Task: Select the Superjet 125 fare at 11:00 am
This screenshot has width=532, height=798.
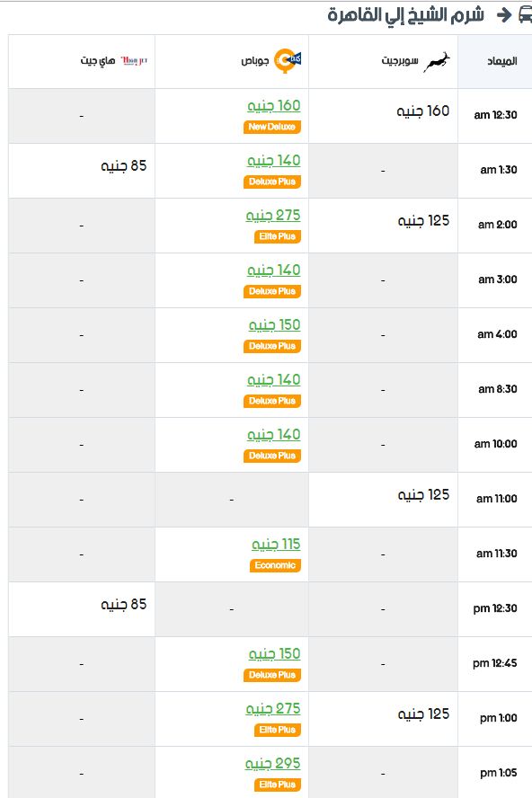Action: pyautogui.click(x=423, y=494)
